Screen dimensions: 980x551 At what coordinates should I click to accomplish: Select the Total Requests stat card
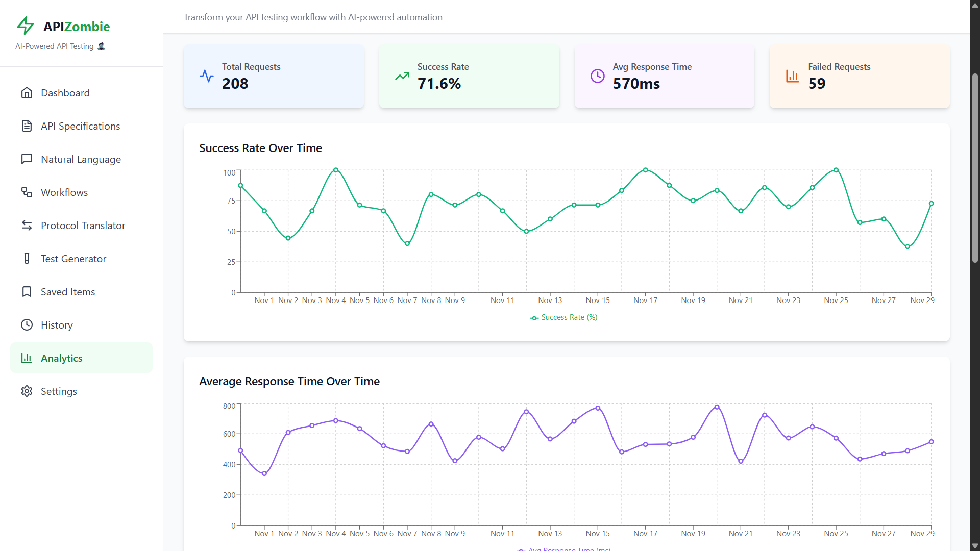(x=274, y=77)
